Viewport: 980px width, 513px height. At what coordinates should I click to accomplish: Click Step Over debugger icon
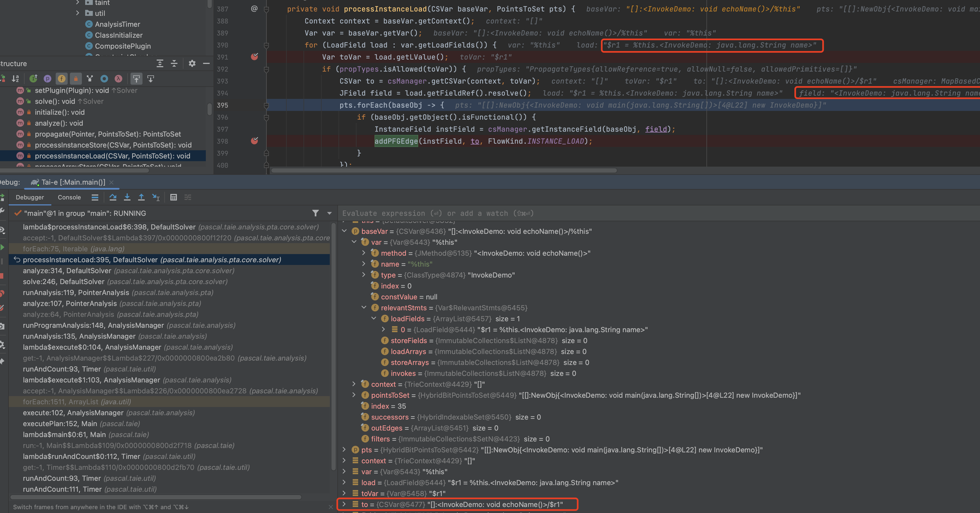click(113, 197)
